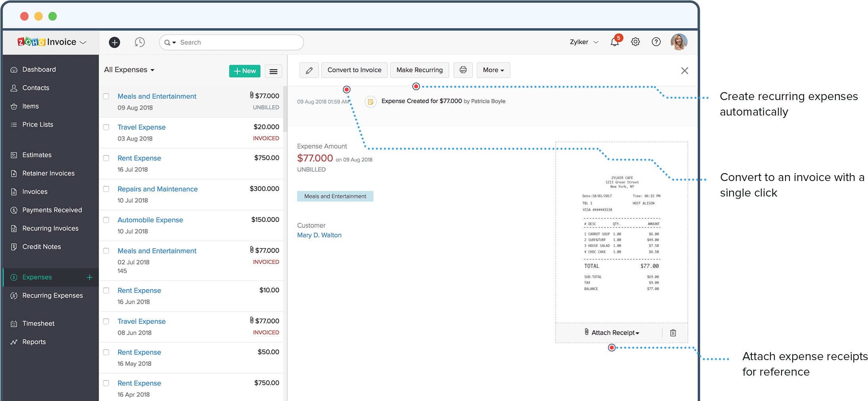Open customer Mary D. Walton link
Image resolution: width=868 pixels, height=401 pixels.
pos(319,235)
